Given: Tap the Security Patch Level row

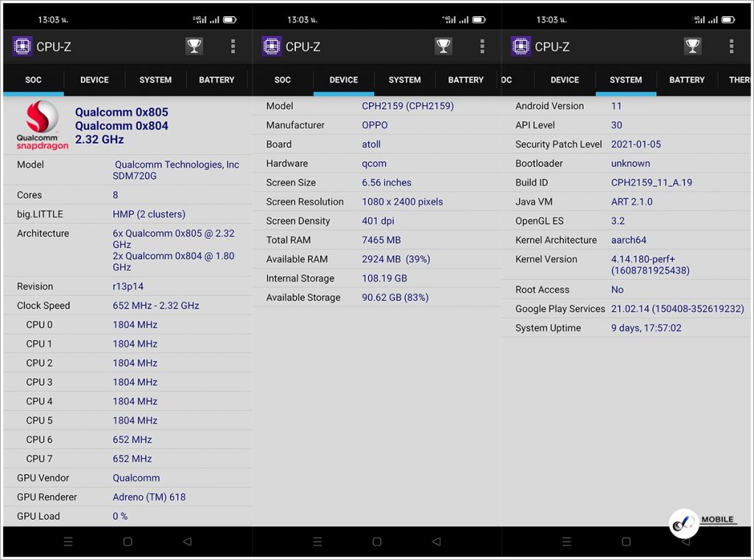Looking at the screenshot, I should [626, 144].
